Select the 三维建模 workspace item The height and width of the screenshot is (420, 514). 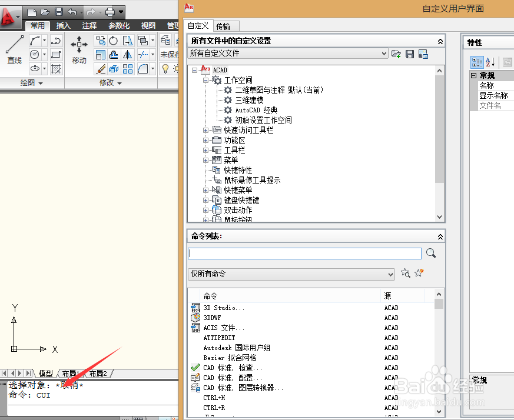pyautogui.click(x=250, y=100)
